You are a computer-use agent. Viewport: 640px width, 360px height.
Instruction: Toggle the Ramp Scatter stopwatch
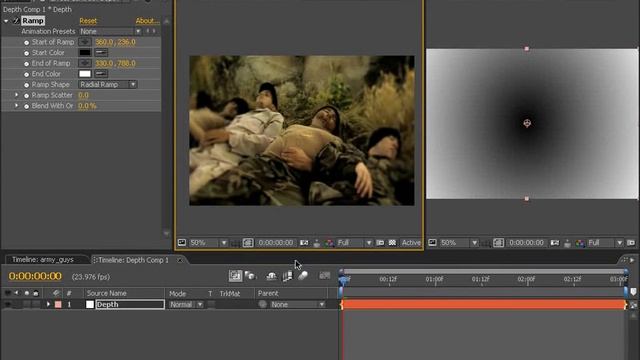pos(27,96)
